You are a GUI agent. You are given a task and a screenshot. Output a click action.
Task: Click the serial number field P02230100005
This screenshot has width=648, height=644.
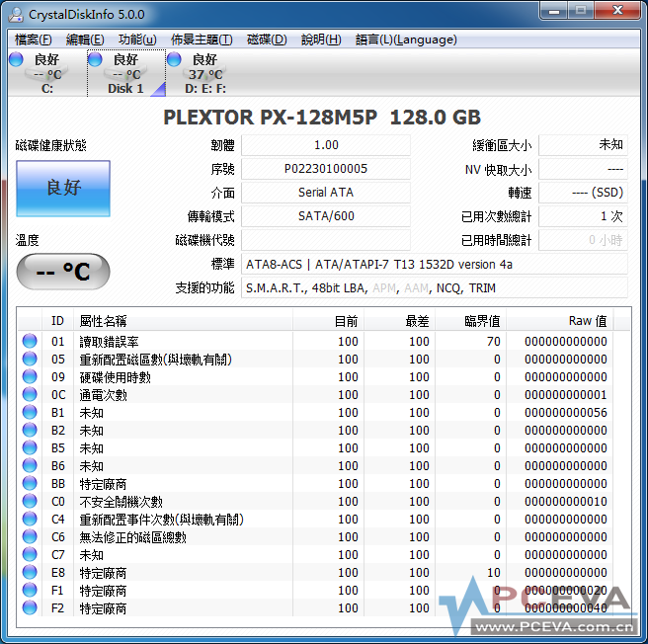coord(326,169)
